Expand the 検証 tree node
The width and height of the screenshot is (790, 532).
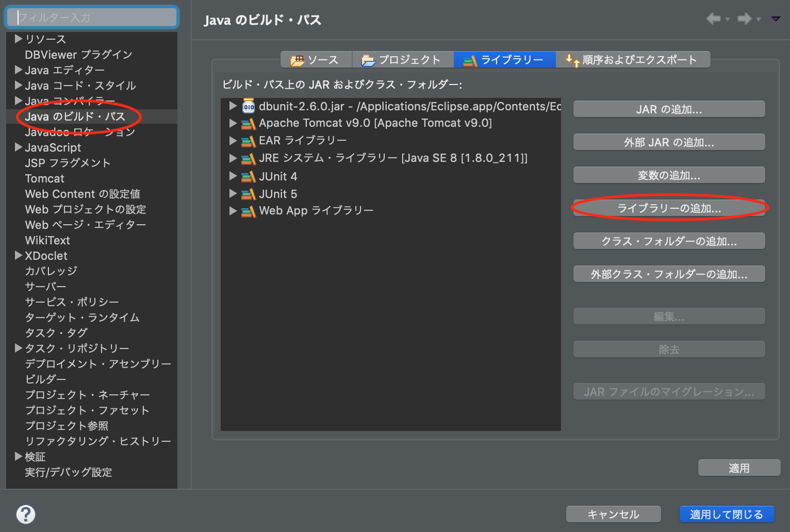[19, 456]
